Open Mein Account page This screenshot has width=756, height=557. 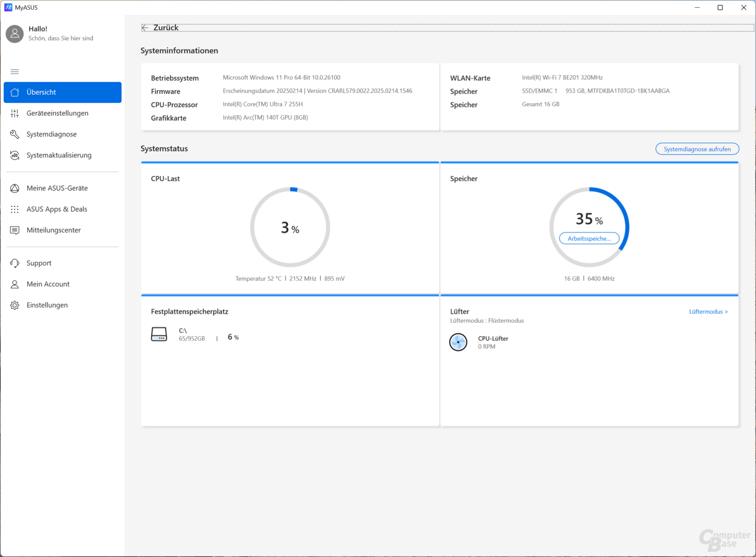click(62, 284)
